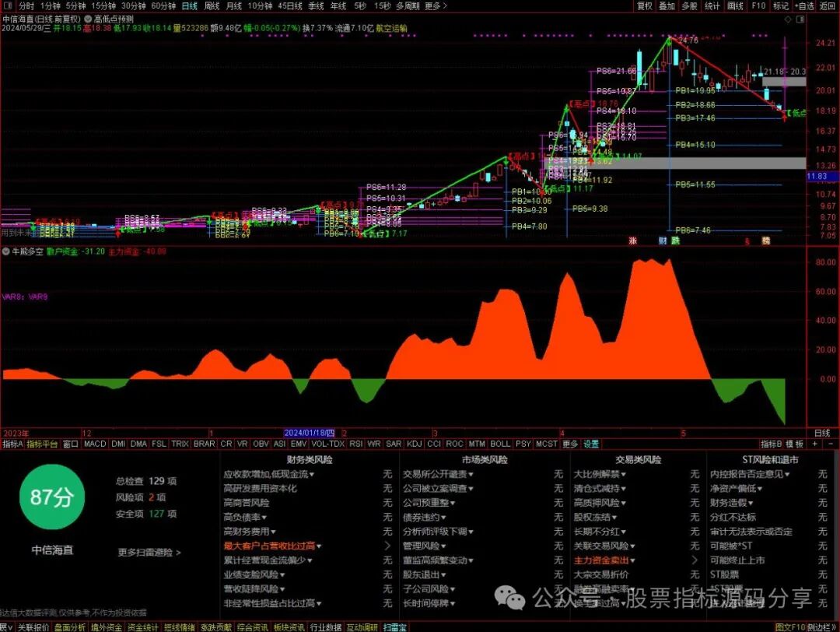The height and width of the screenshot is (632, 840).
Task: Select the MACD indicator tab
Action: [95, 444]
